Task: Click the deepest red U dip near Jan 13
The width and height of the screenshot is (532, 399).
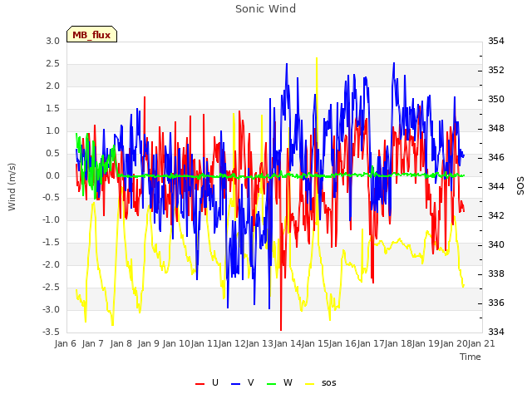Action: (x=281, y=329)
